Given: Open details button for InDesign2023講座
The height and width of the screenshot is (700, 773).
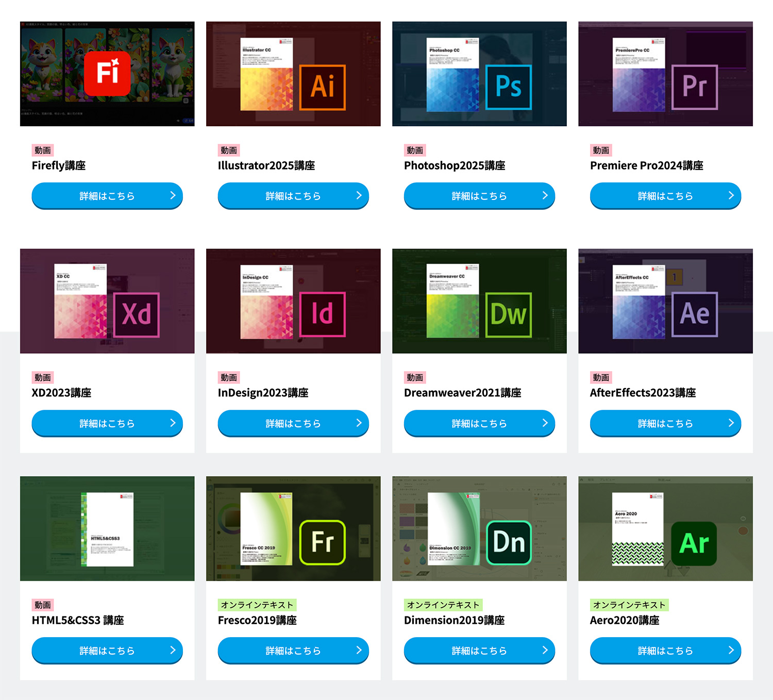Looking at the screenshot, I should click(293, 423).
